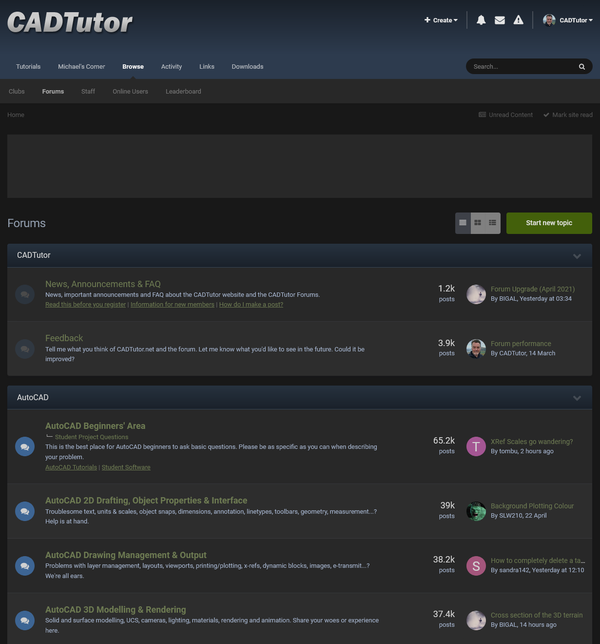This screenshot has width=600, height=644.
Task: Click the AutoCAD Beginners' Area forum icon
Action: point(25,446)
